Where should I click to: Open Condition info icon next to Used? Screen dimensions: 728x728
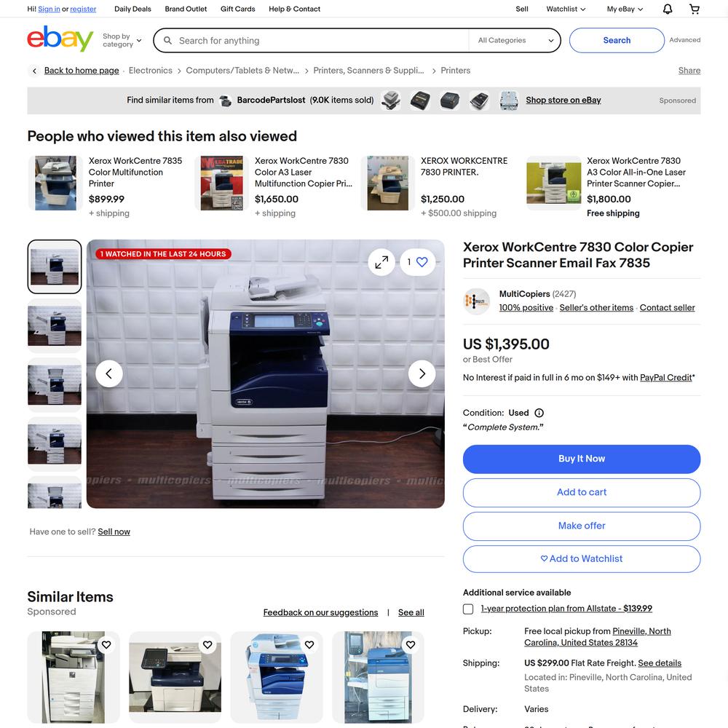point(539,413)
